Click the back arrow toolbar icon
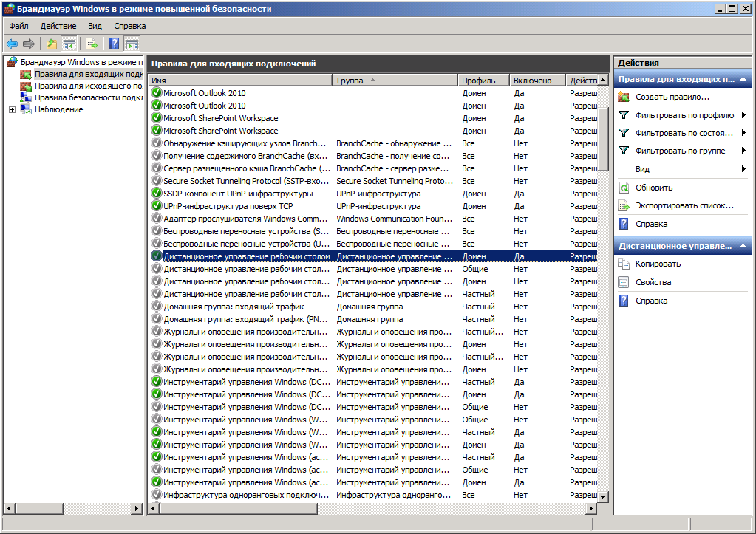 (12, 44)
